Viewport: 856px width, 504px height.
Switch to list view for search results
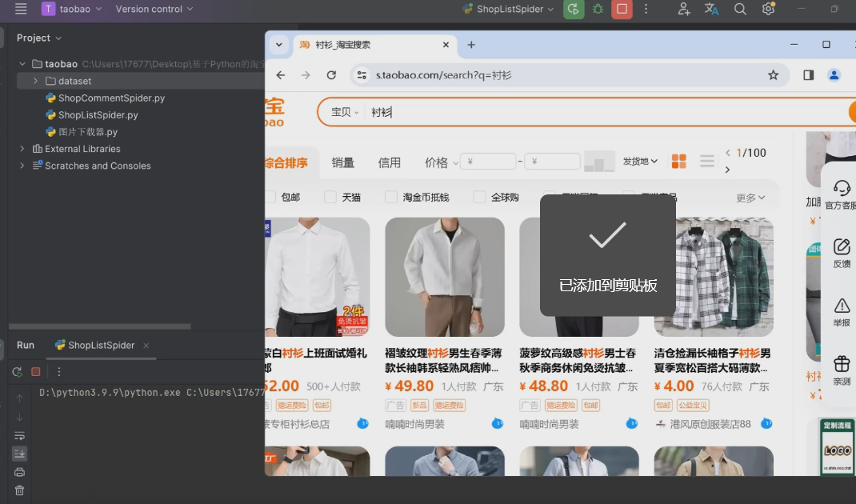pyautogui.click(x=707, y=161)
